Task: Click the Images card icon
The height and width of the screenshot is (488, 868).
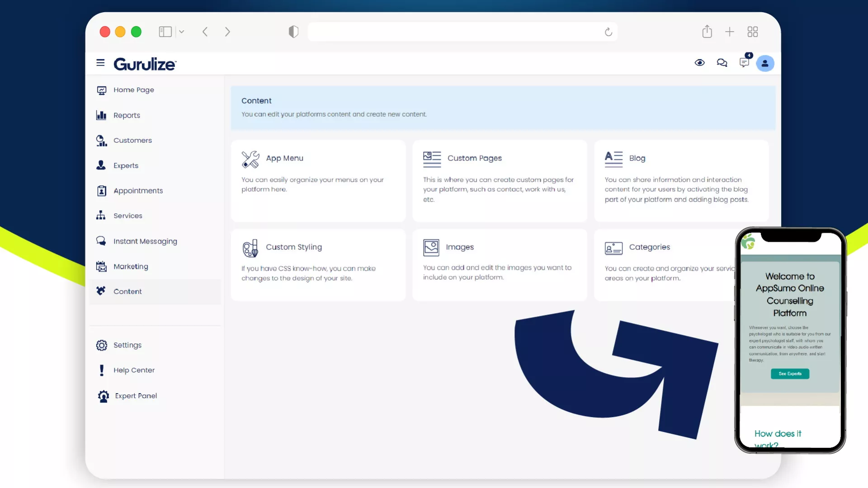Action: click(431, 248)
